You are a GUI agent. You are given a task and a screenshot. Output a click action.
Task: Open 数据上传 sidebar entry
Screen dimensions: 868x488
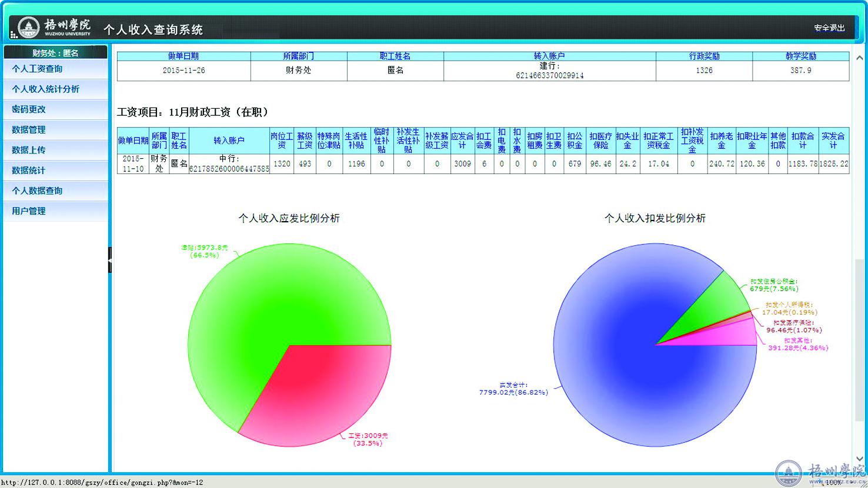pyautogui.click(x=29, y=150)
